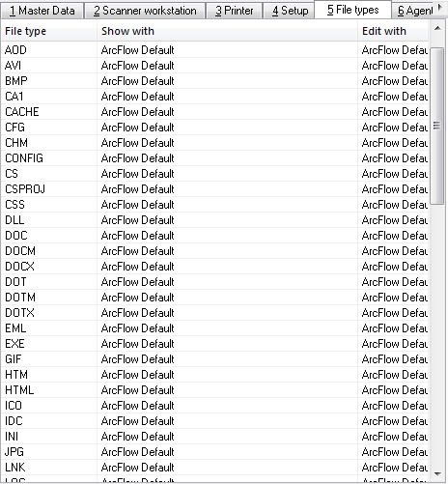Click the Edit with cell for EXE
This screenshot has width=448, height=484.
[393, 344]
